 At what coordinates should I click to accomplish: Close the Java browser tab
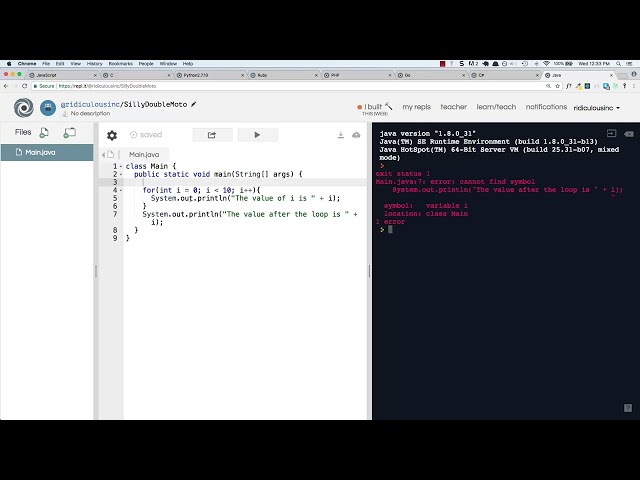[611, 75]
